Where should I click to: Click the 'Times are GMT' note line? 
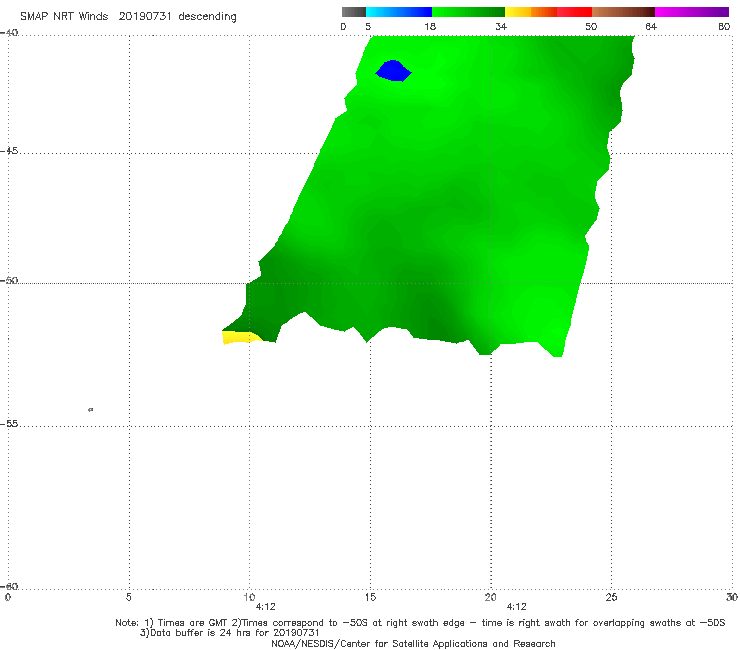[x=420, y=623]
